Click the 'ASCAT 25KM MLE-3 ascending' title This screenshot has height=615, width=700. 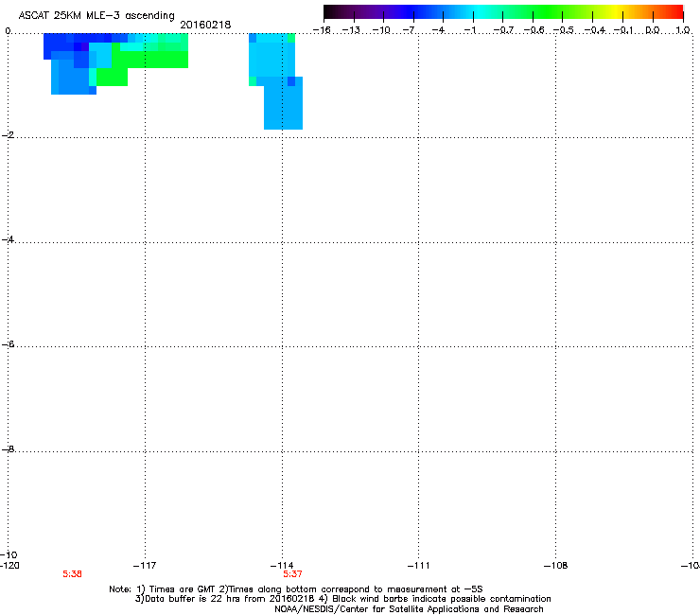(x=96, y=16)
